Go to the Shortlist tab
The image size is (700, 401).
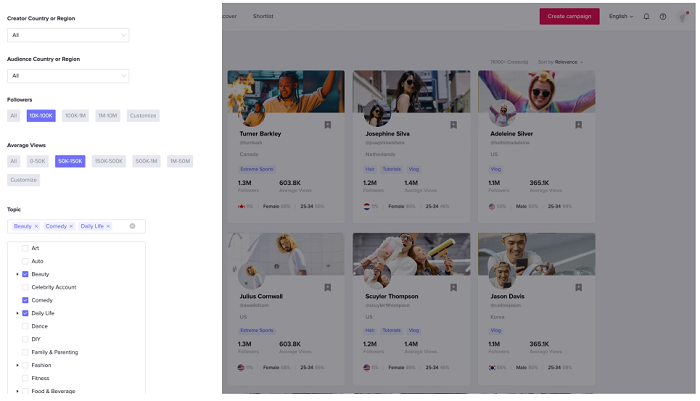click(x=263, y=16)
